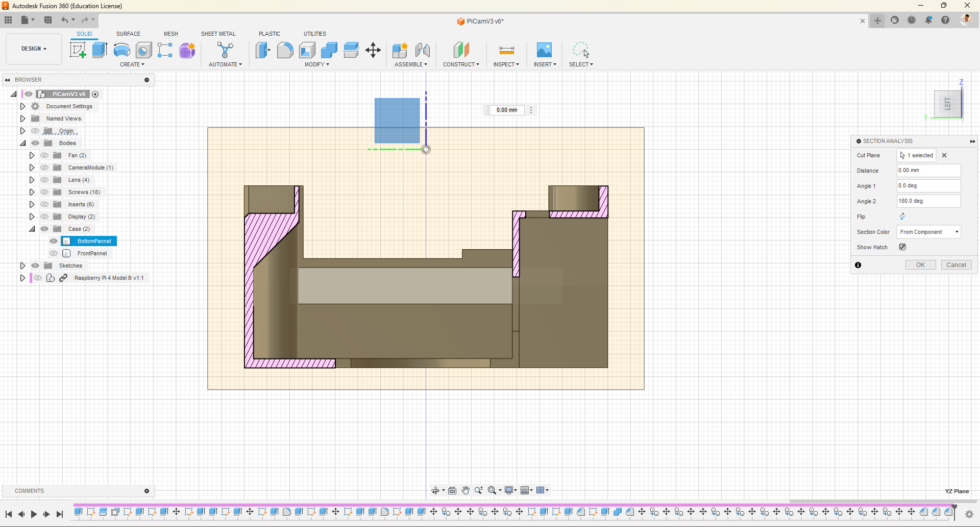
Task: Click Cancel in Section Analysis dialog
Action: click(x=956, y=265)
